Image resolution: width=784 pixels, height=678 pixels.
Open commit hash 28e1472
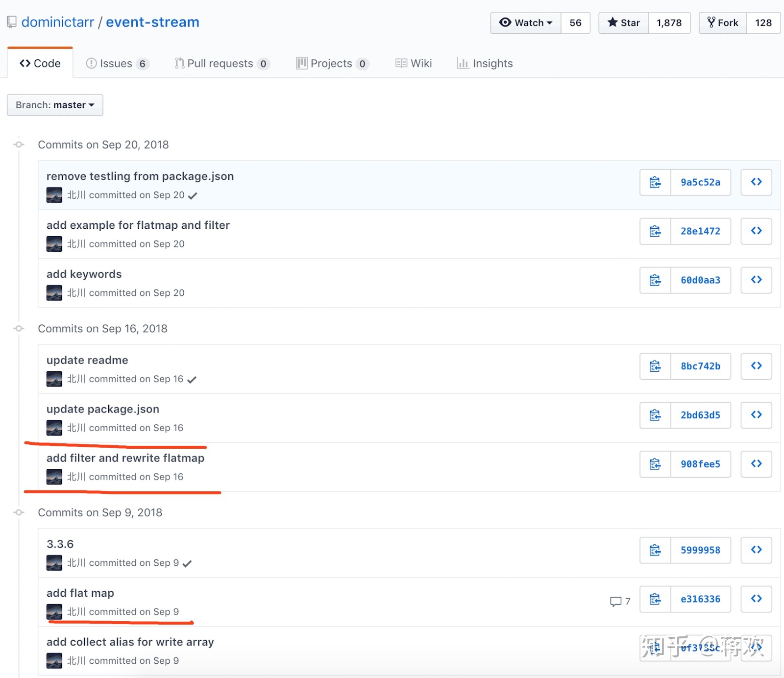point(701,231)
